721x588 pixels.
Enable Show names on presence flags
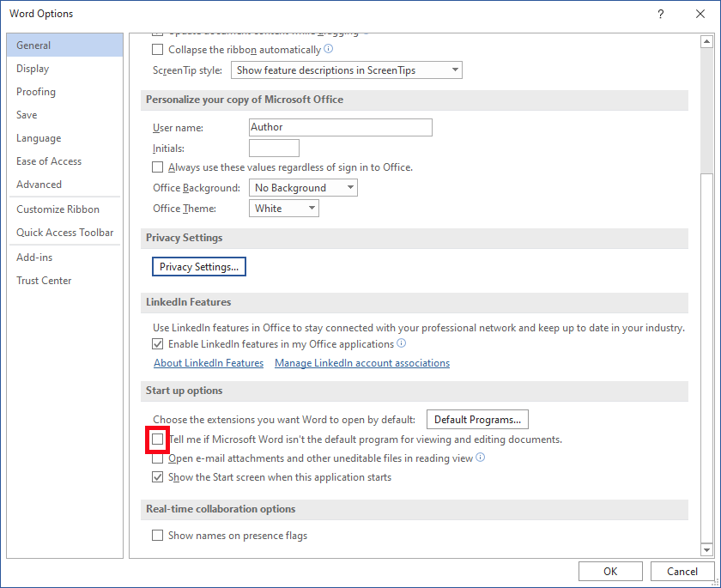157,536
